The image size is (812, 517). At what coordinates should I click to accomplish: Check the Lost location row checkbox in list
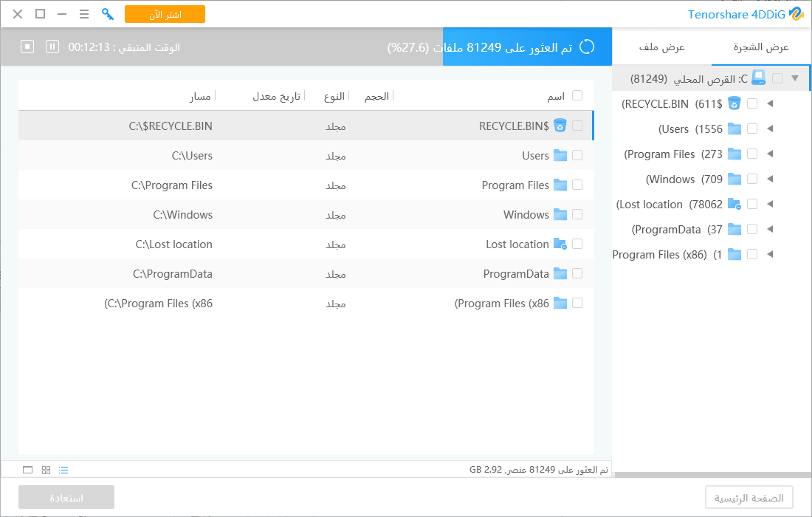click(577, 244)
